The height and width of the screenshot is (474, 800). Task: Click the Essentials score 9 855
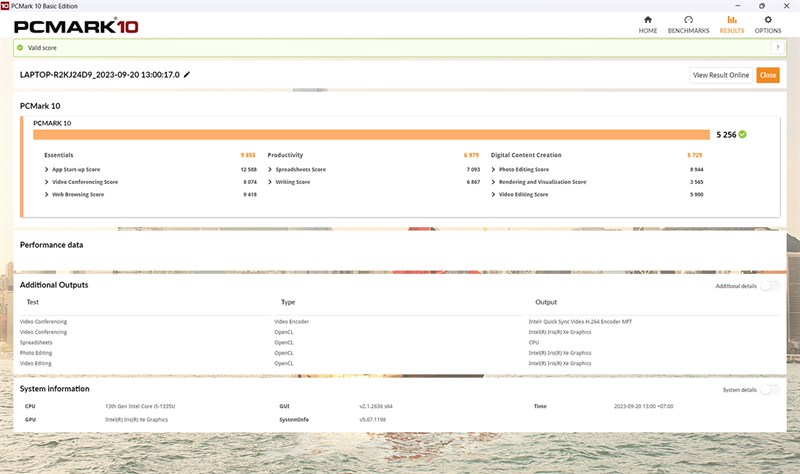click(x=248, y=155)
